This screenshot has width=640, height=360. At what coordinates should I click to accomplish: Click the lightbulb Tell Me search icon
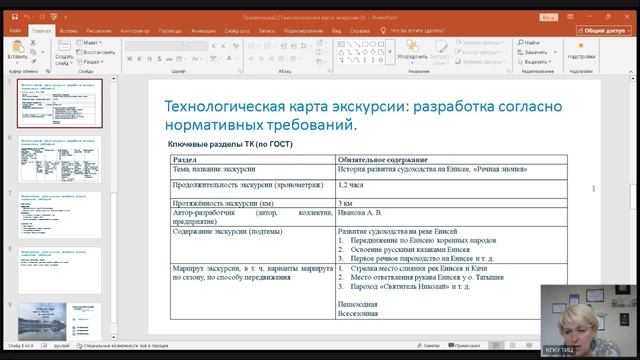coord(383,31)
